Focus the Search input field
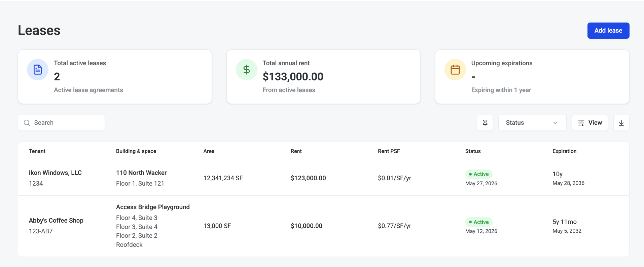 point(61,123)
